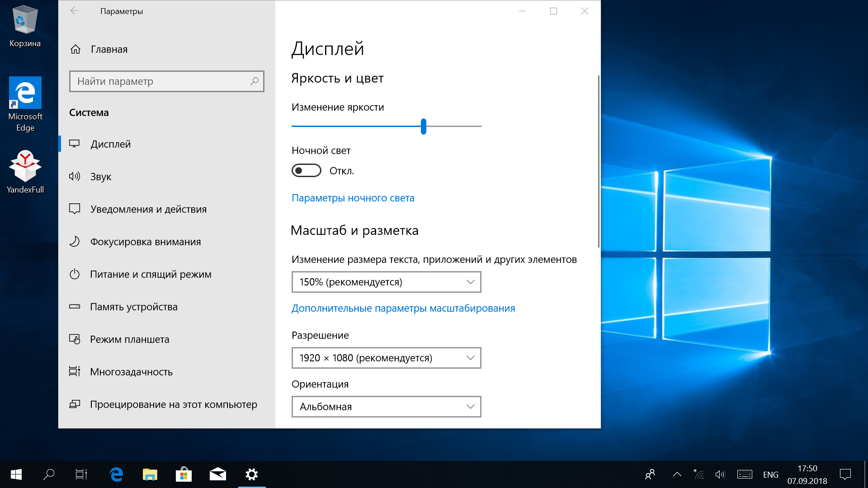Screen dimensions: 868x488
Task: Launch Microsoft Edge desktop shortcut
Action: tap(25, 104)
